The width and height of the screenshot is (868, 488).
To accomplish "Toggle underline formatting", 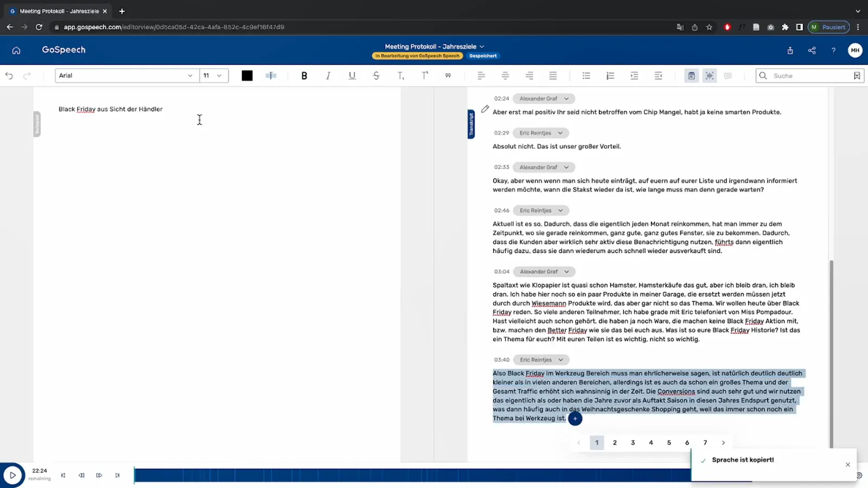I will point(352,76).
